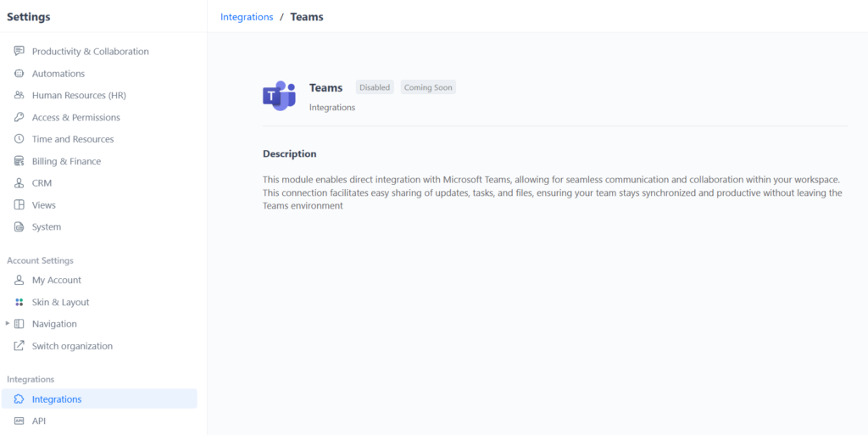Screen dimensions: 868x435
Task: Click the Disabled status badge
Action: pyautogui.click(x=375, y=87)
